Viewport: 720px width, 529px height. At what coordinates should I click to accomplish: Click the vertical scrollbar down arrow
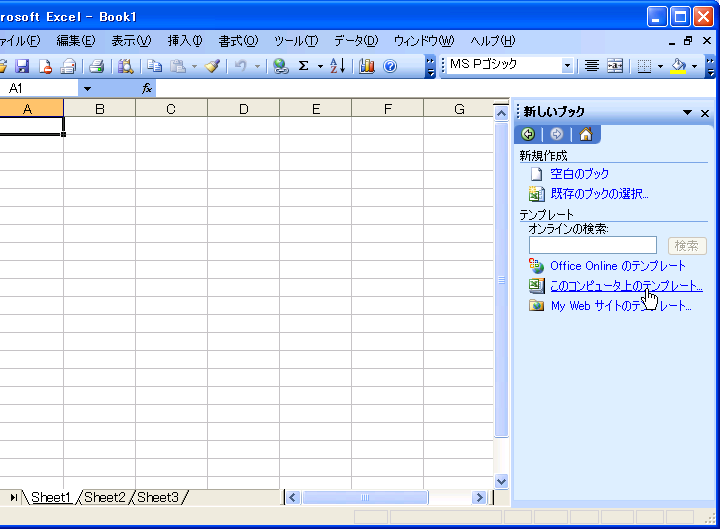(x=501, y=481)
